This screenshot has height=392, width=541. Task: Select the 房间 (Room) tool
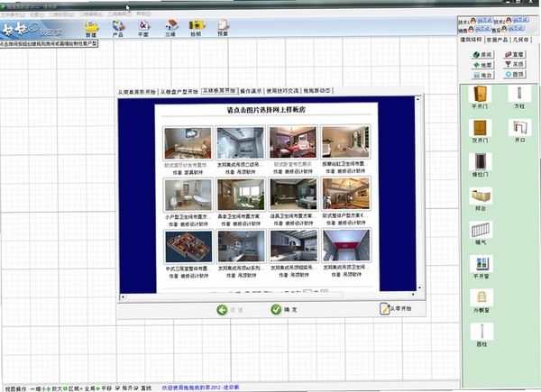coord(482,54)
